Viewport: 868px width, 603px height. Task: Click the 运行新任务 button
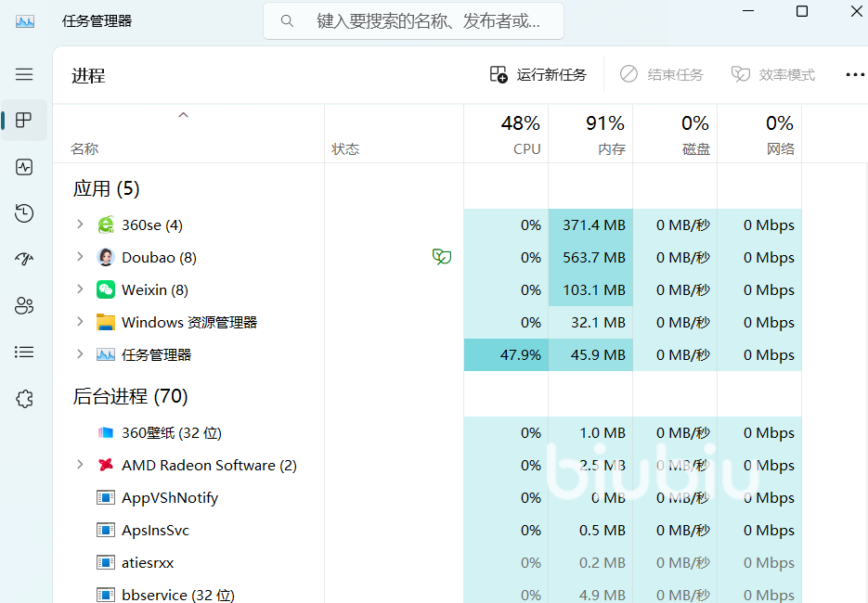point(538,75)
